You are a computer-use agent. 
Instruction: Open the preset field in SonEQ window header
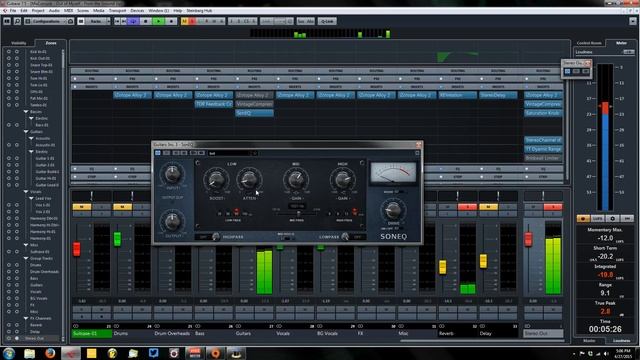coord(233,153)
